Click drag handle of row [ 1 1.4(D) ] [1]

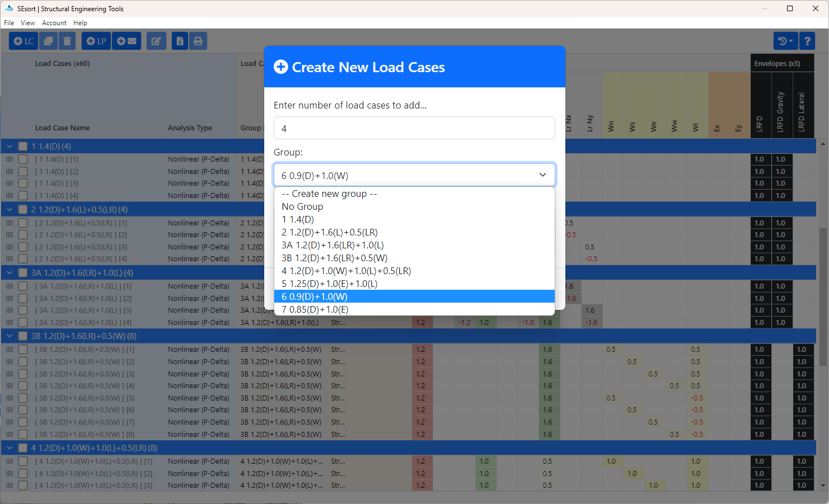pos(9,159)
